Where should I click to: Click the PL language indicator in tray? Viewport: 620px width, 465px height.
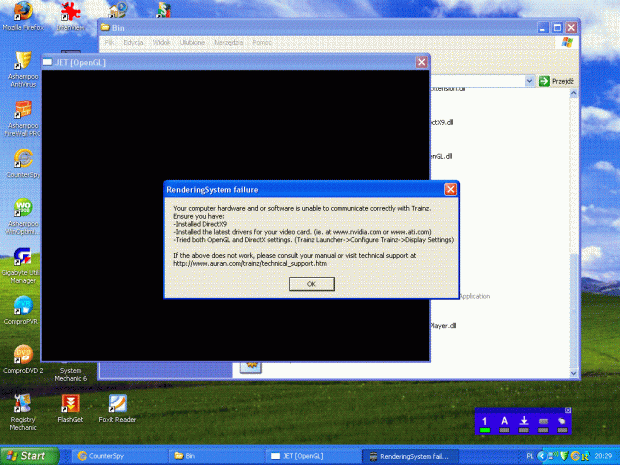(528, 455)
